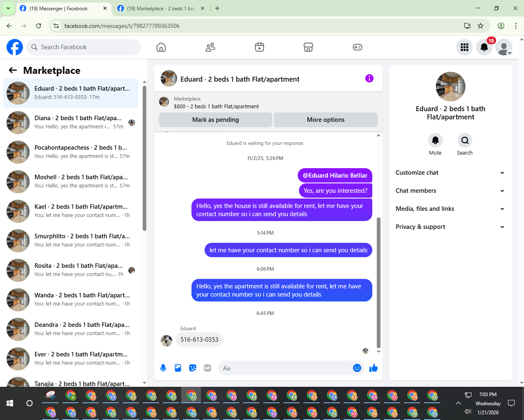Expand Chat members section

click(450, 191)
